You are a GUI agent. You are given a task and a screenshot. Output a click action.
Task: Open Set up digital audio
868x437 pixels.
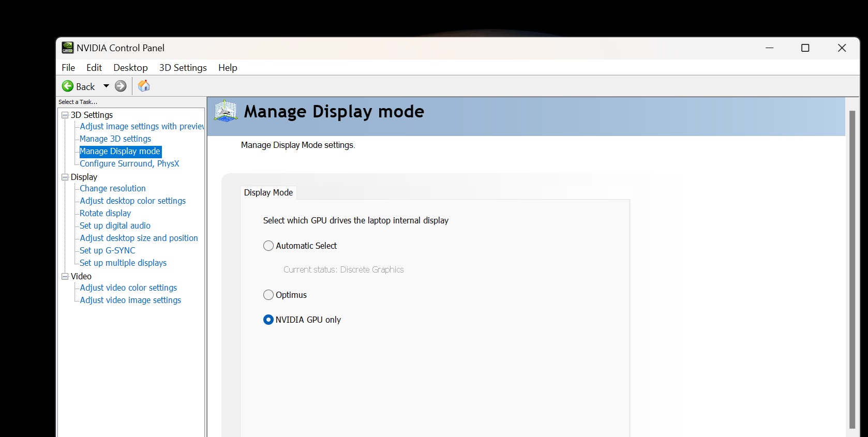click(115, 225)
